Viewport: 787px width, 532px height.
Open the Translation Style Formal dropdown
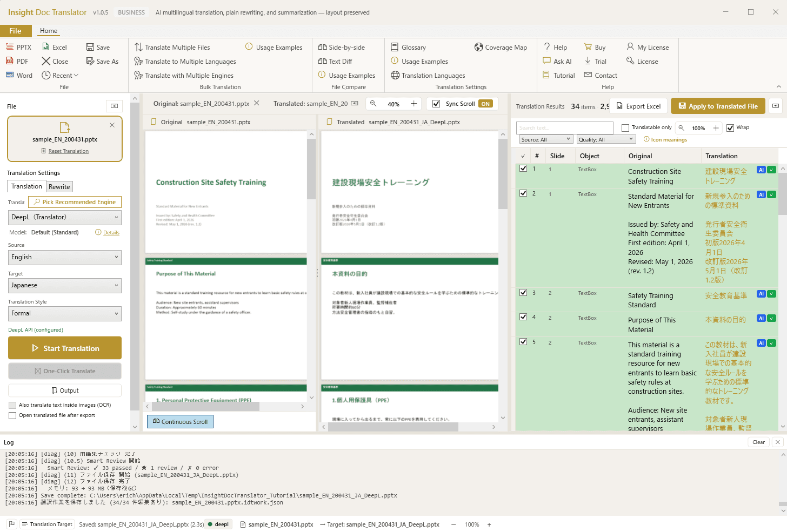[65, 313]
